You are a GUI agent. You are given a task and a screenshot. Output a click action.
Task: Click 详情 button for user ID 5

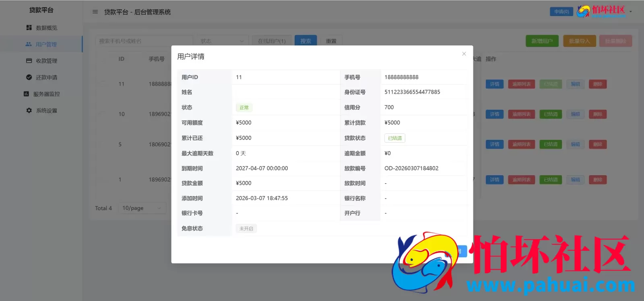point(494,144)
